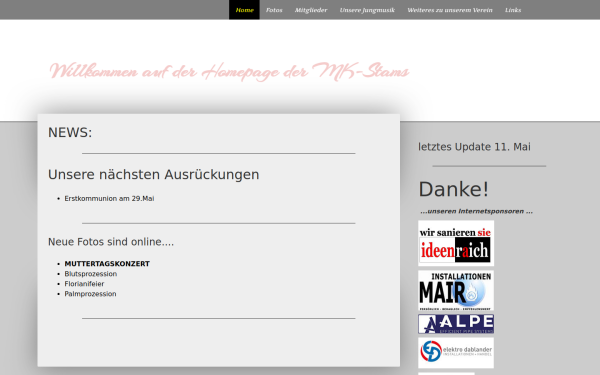Image resolution: width=600 pixels, height=375 pixels.
Task: Click the NEWS: heading
Action: (x=70, y=132)
